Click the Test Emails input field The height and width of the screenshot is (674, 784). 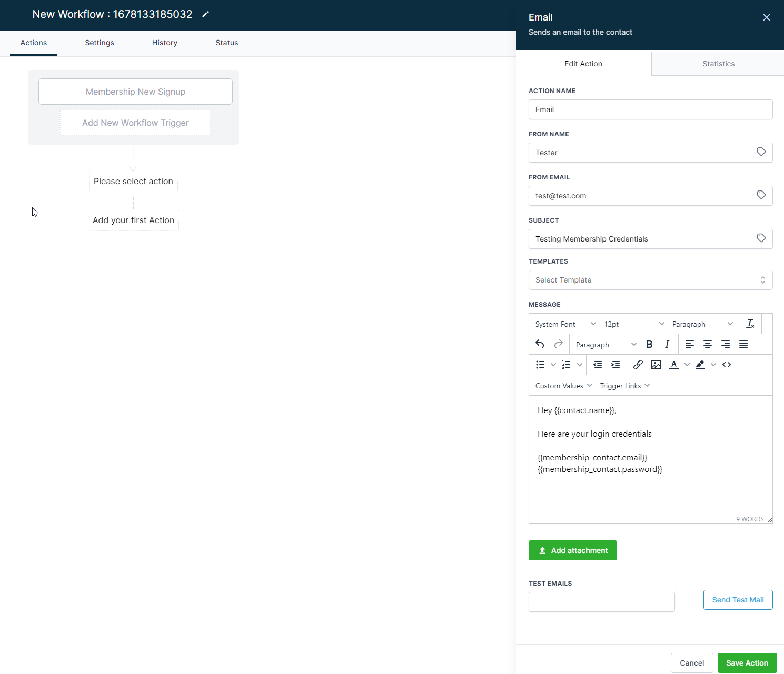(x=601, y=602)
